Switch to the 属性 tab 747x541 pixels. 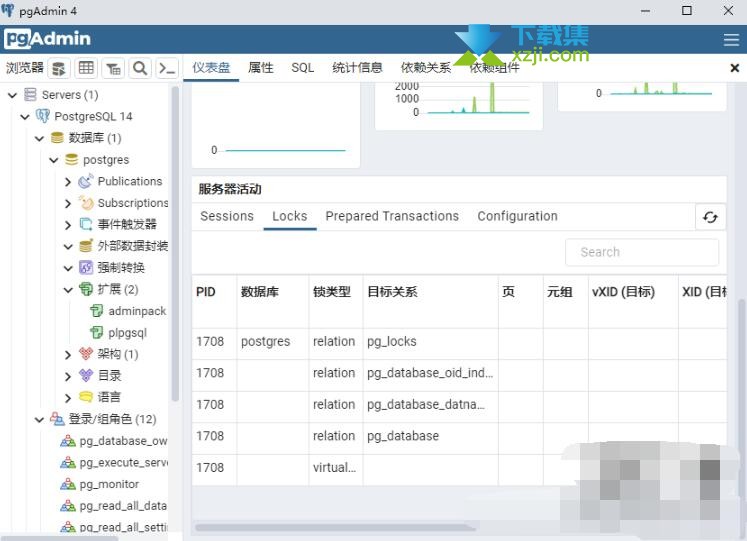261,68
